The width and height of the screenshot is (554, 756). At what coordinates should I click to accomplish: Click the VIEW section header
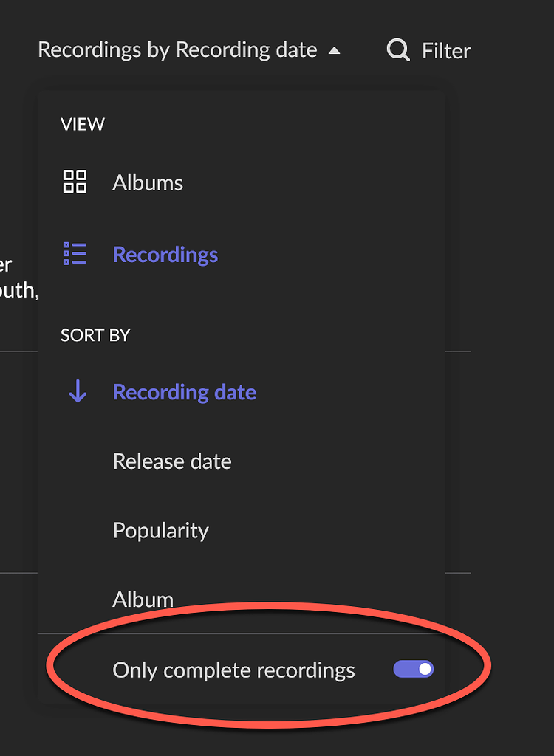83,124
